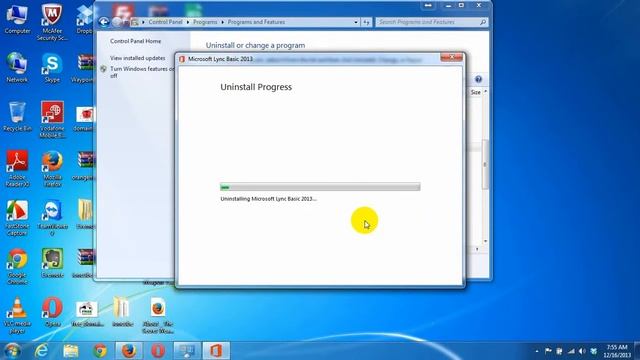Viewport: 640px width, 360px height.
Task: Open View installed updates link
Action: [138, 58]
